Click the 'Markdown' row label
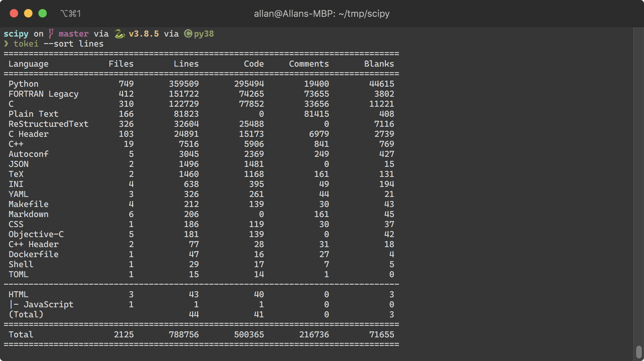The height and width of the screenshot is (361, 644). (x=29, y=214)
